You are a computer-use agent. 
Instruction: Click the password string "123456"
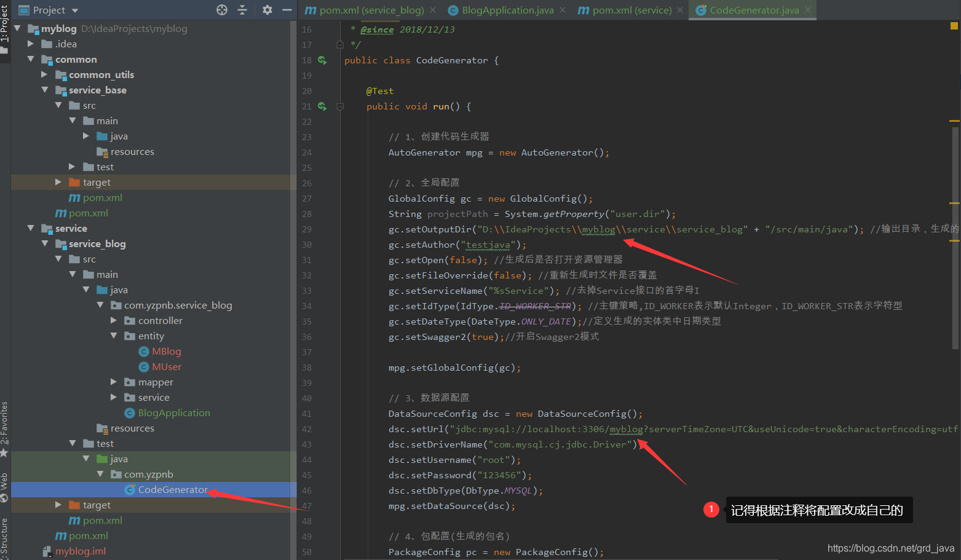(499, 475)
